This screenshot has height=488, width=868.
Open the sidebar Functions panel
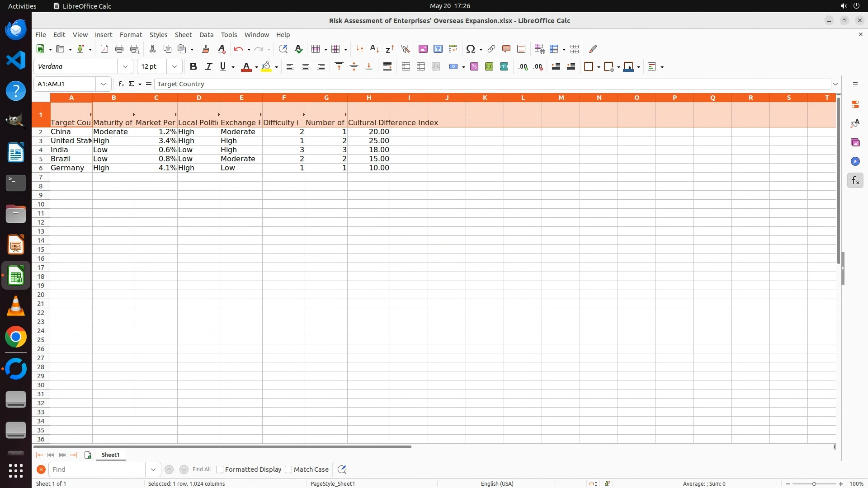(855, 181)
